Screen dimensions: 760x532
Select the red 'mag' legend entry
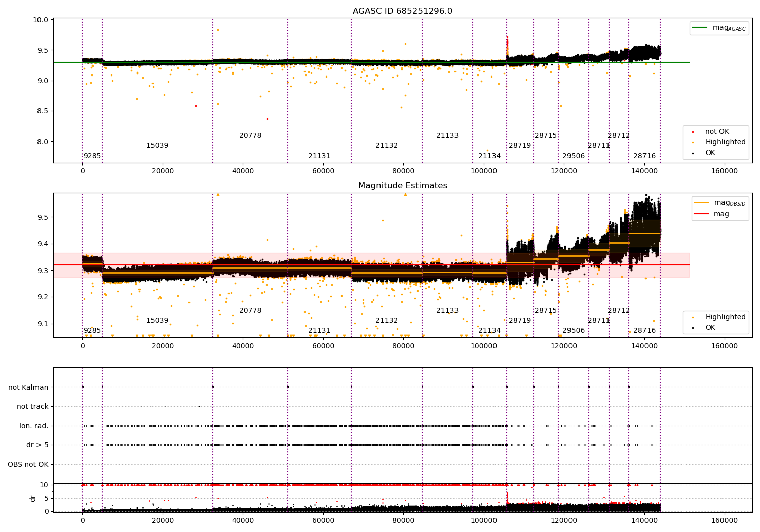(712, 214)
